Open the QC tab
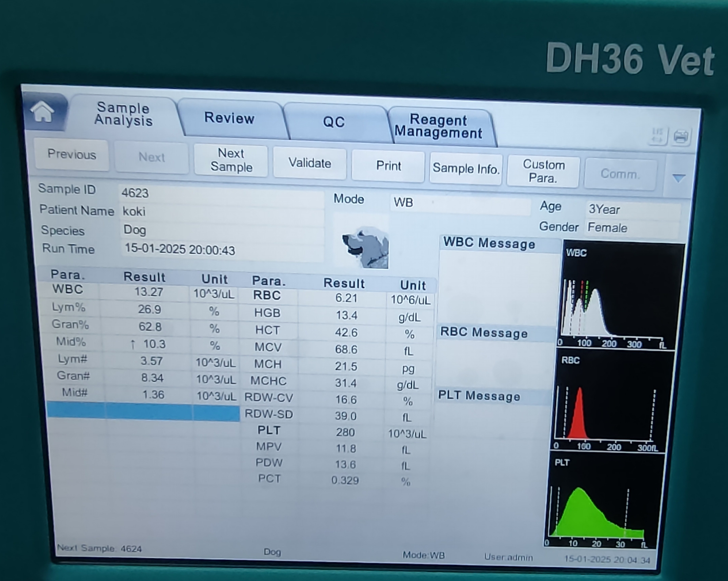This screenshot has width=728, height=581. click(334, 122)
